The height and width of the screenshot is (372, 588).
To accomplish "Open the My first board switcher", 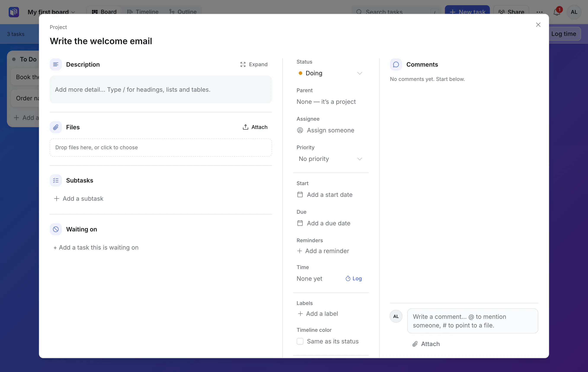I will (51, 12).
